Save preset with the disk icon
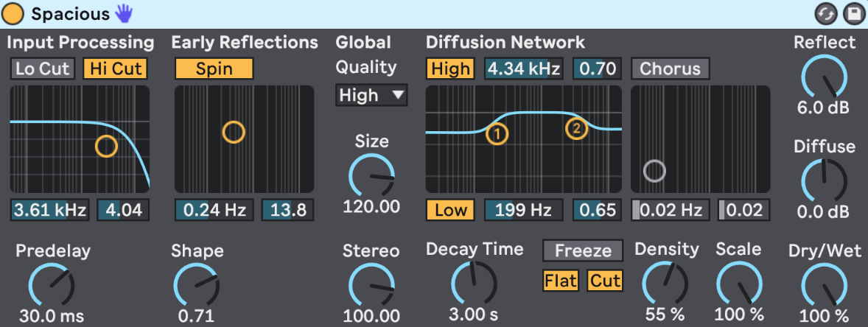Viewport: 868px width, 327px height. coord(853,15)
